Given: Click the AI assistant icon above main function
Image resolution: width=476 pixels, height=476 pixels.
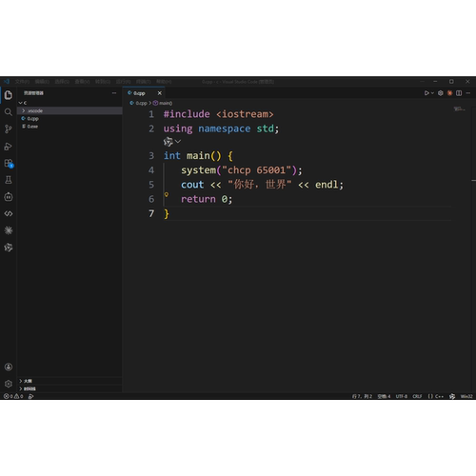Looking at the screenshot, I should [x=169, y=142].
